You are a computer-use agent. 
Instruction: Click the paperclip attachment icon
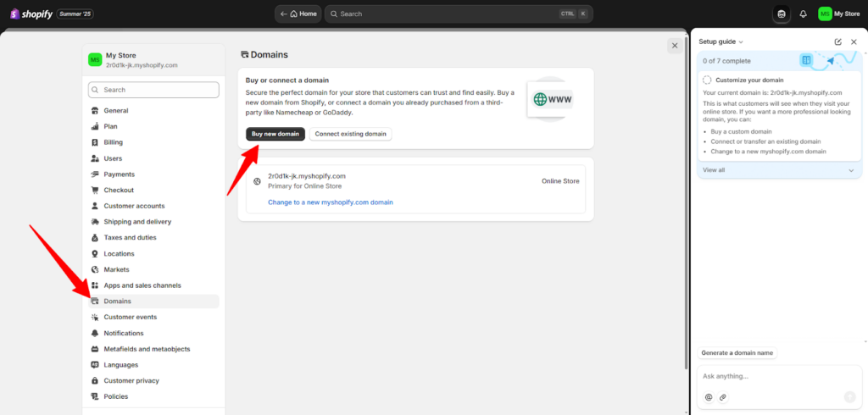723,396
